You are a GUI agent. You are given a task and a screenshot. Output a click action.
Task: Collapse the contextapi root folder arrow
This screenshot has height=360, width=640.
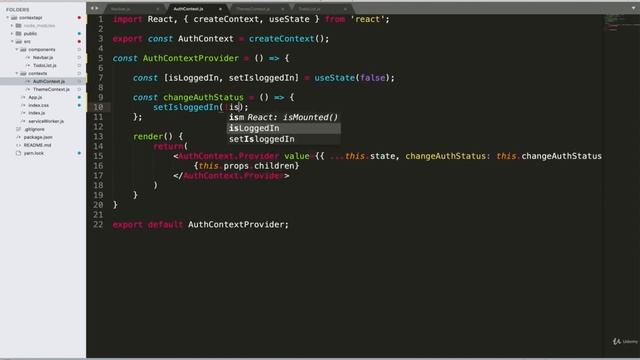(x=8, y=18)
